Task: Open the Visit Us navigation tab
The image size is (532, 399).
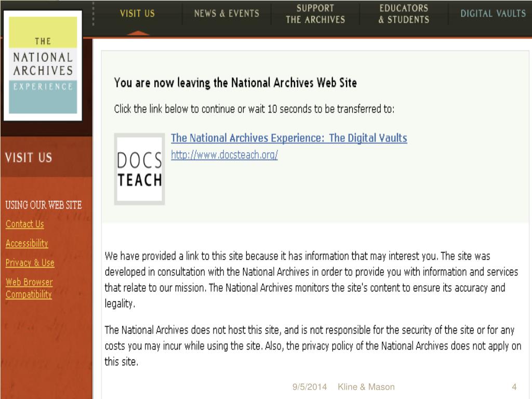Action: pyautogui.click(x=137, y=14)
